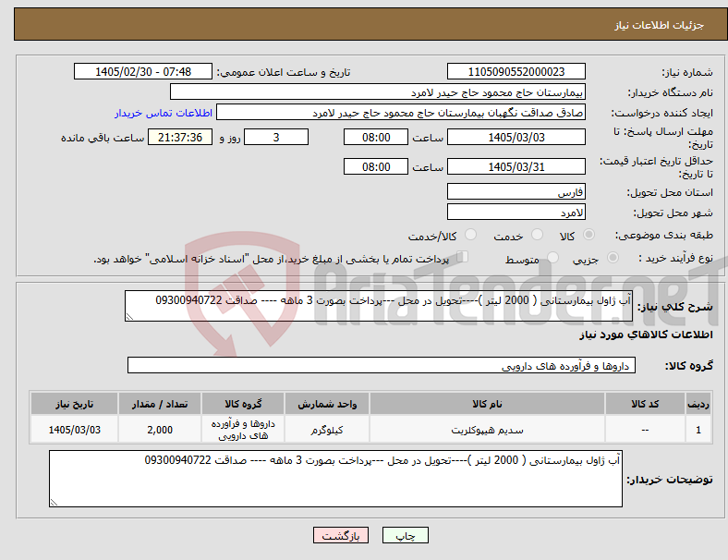
Task: Click the quantity cell 2,000
Action: coord(160,430)
